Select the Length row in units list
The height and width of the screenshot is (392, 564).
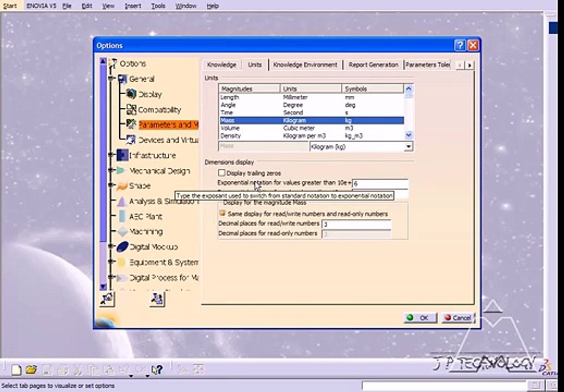point(311,97)
